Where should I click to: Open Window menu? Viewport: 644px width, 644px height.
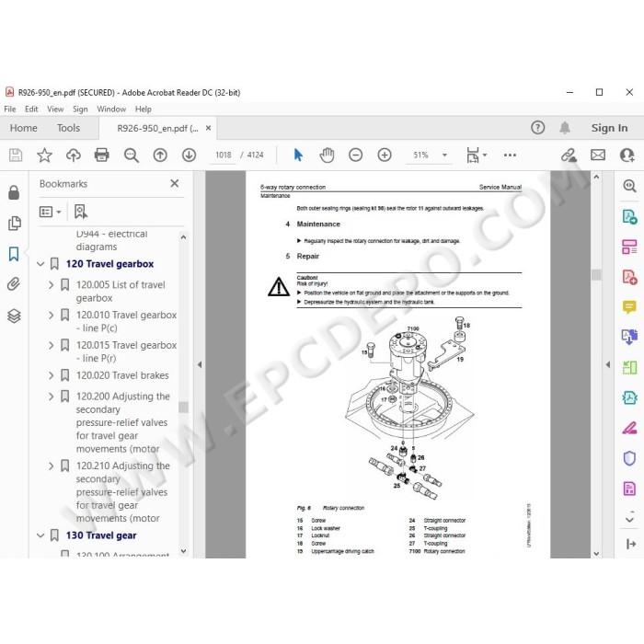tap(111, 109)
